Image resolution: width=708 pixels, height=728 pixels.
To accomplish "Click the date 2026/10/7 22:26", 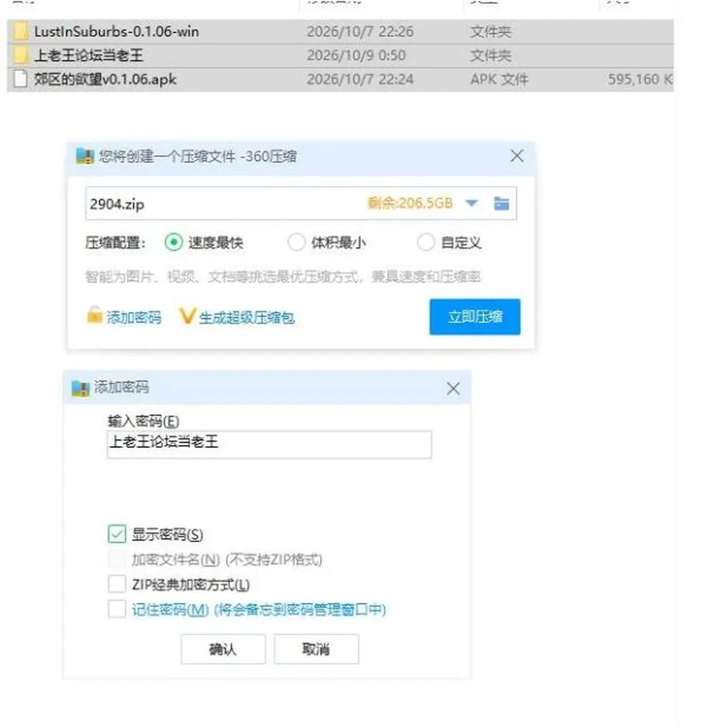I will coord(360,32).
